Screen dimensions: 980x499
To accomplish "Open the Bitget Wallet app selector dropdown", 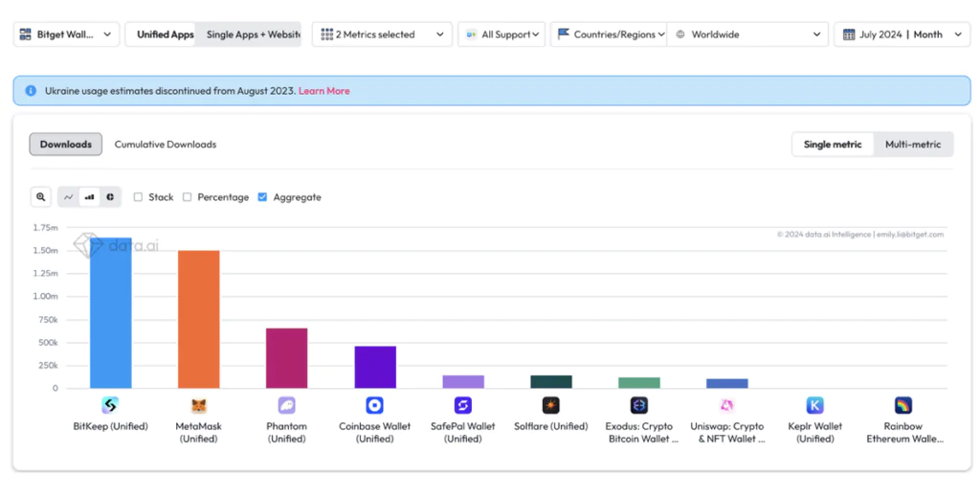I will point(66,34).
